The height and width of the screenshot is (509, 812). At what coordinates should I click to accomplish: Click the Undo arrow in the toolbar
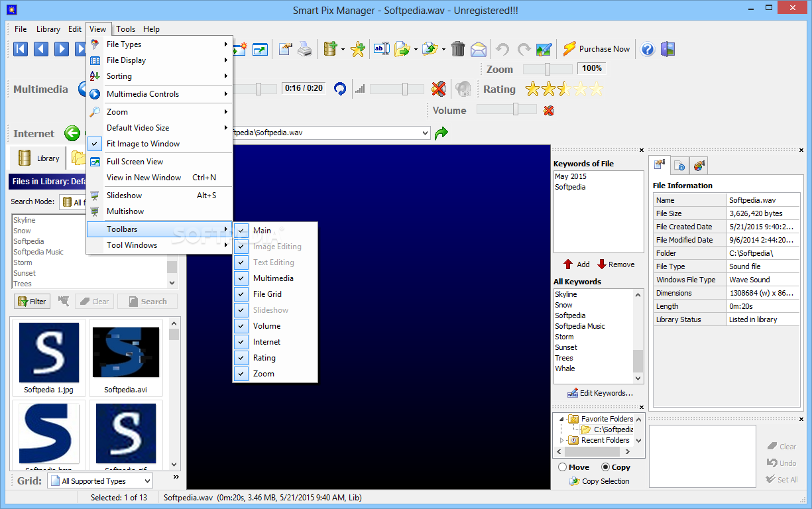point(502,49)
